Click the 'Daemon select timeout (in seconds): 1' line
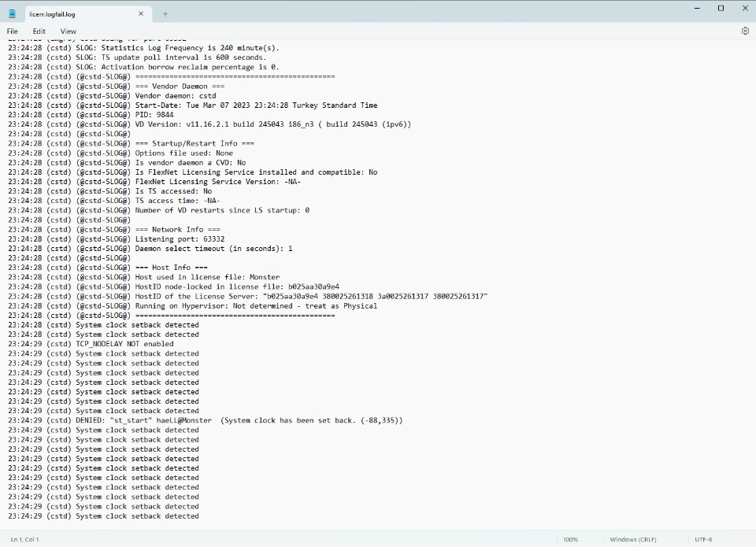This screenshot has height=547, width=756. [x=150, y=249]
